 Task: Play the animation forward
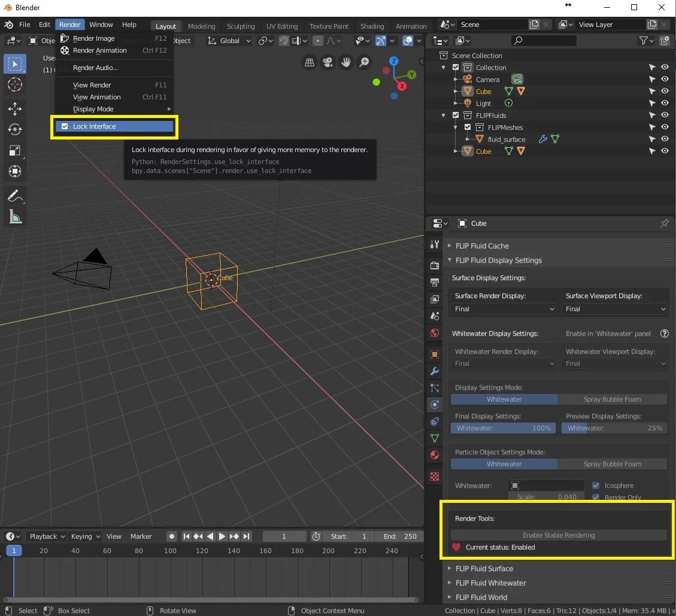[x=222, y=536]
